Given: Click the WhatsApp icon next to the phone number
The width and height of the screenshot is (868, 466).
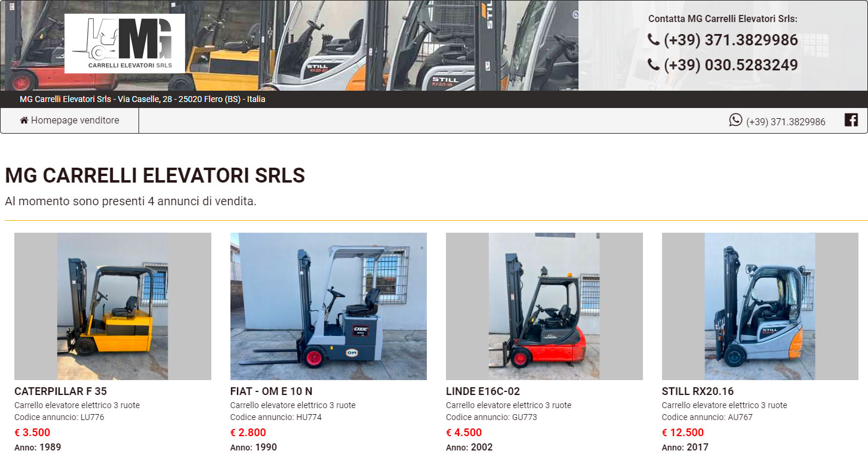Looking at the screenshot, I should coord(735,120).
